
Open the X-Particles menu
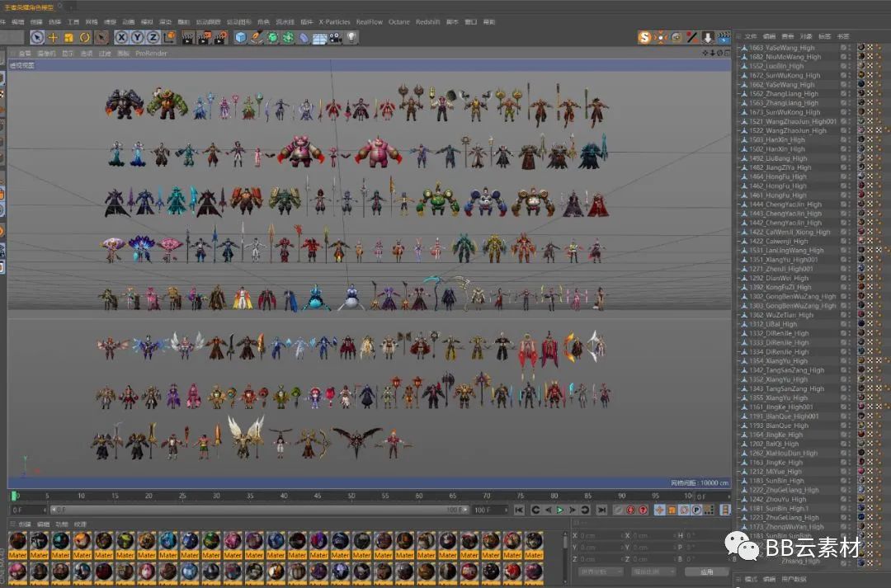point(334,22)
